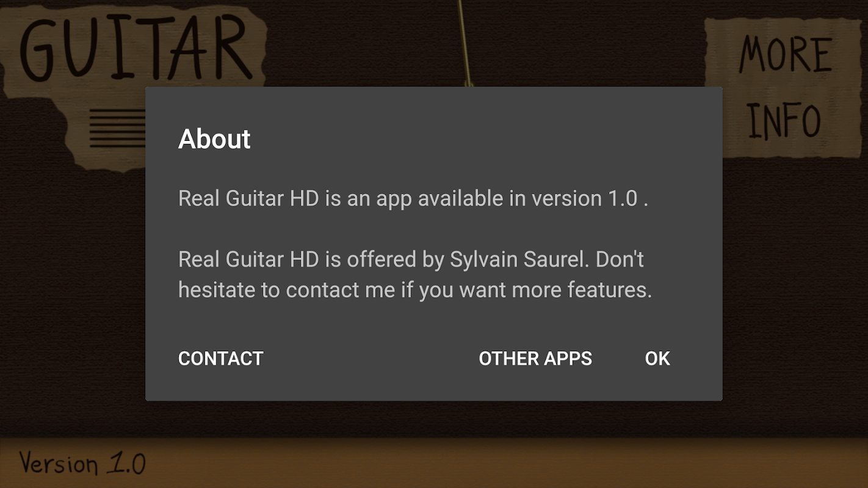
Task: Click the word INFO on the sign
Action: (x=784, y=121)
